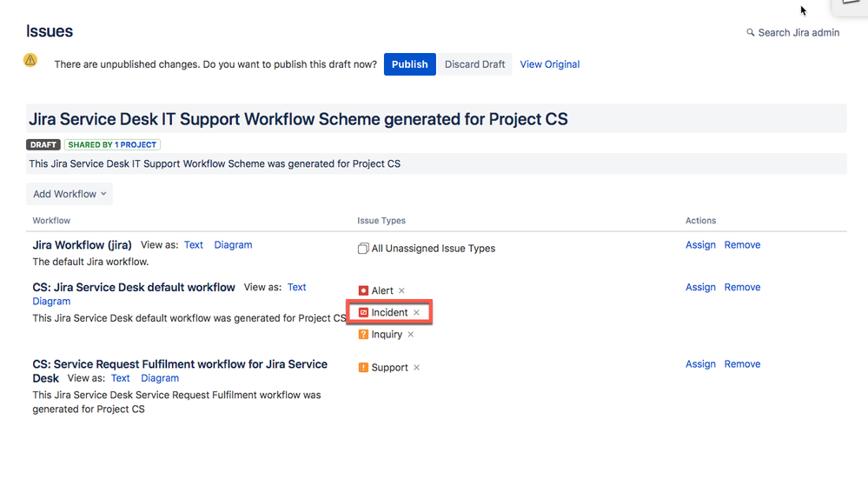
Task: Click the CS: Jira Service Desk default workflow name
Action: pyautogui.click(x=134, y=287)
